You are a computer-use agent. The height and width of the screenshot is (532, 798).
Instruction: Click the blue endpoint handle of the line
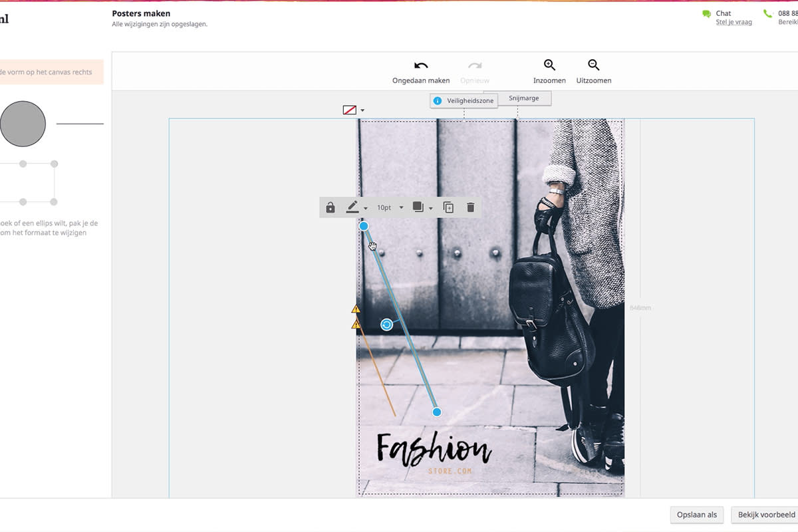436,412
